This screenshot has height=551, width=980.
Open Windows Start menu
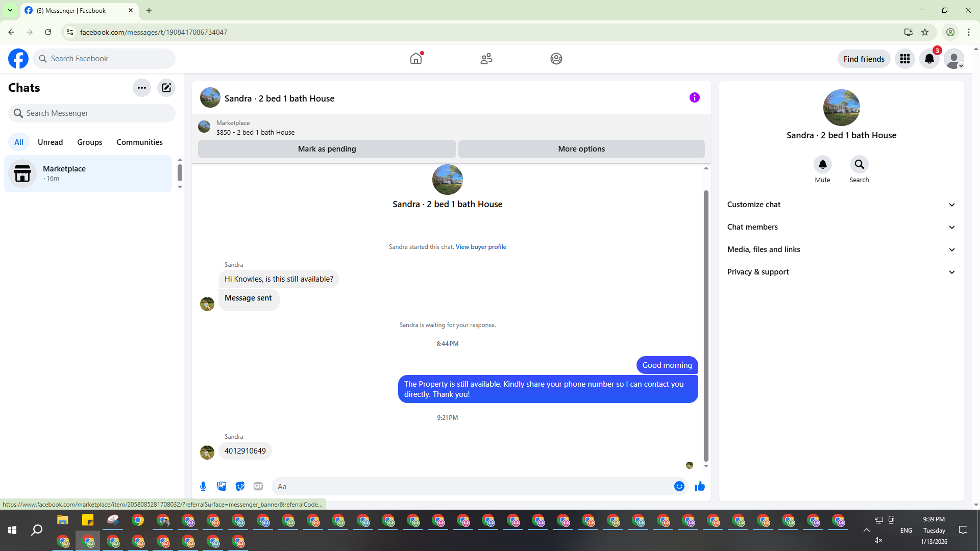pos(12,531)
